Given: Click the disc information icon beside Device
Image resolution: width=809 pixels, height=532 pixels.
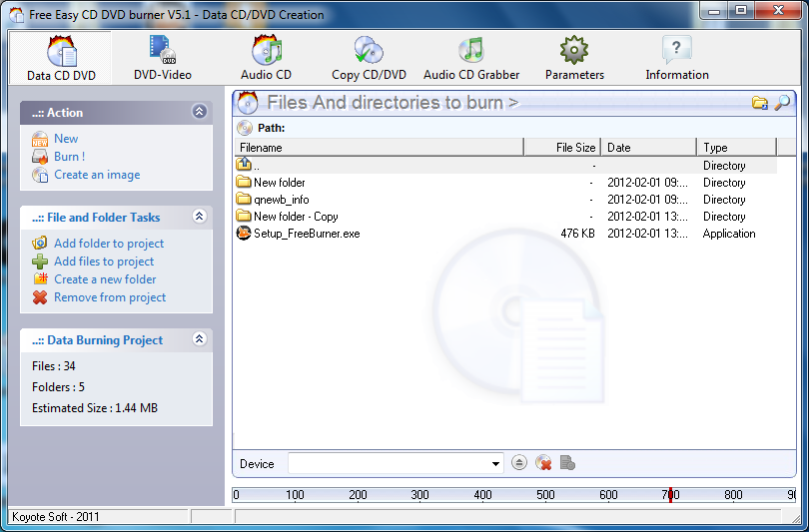Looking at the screenshot, I should [567, 463].
